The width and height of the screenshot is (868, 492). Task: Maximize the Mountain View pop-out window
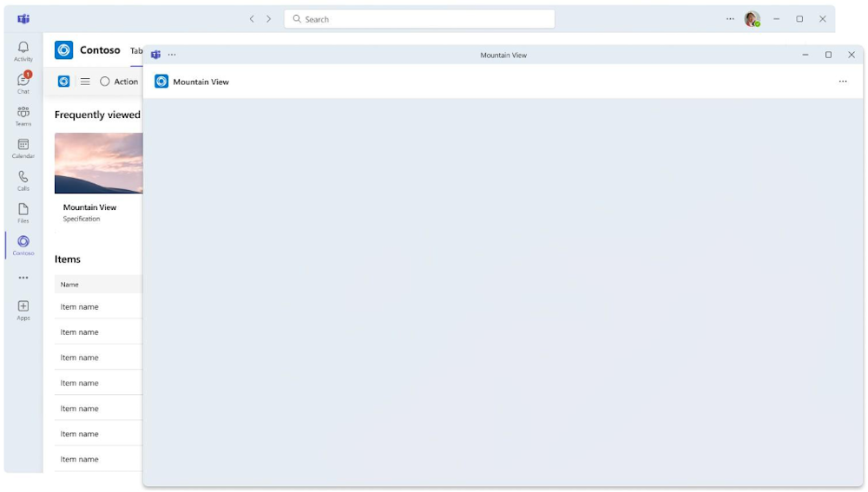pyautogui.click(x=828, y=55)
